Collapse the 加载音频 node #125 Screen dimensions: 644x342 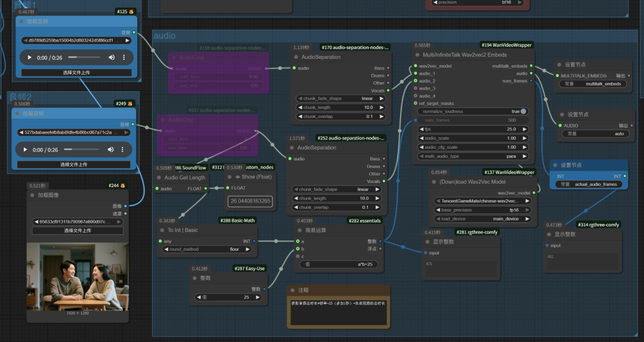coord(21,21)
